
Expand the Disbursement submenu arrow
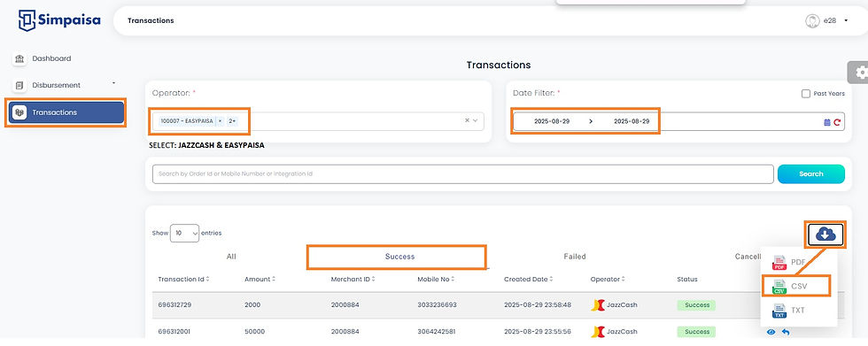(x=114, y=83)
